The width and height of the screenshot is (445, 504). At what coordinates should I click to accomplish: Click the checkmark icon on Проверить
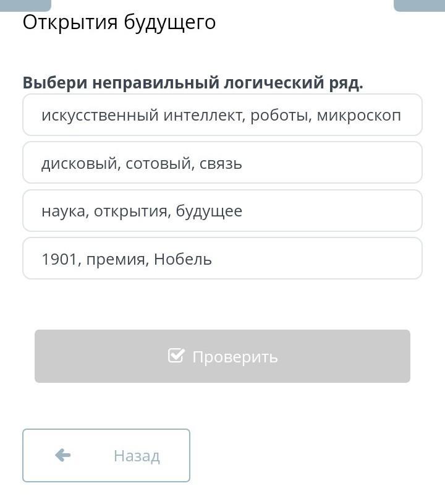pos(176,356)
